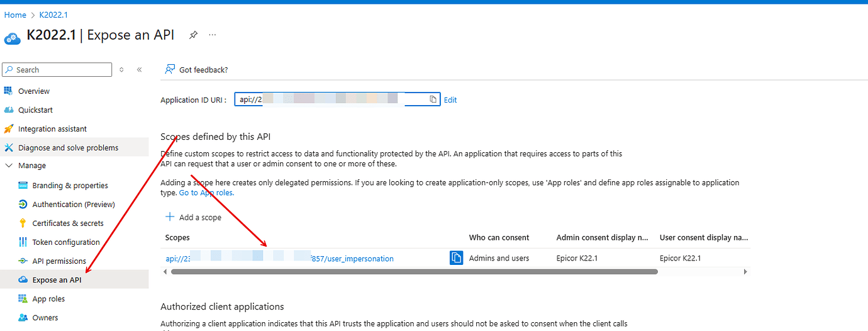Open the user_impersonation scope link
Screen dimensions: 868x331
[279, 259]
